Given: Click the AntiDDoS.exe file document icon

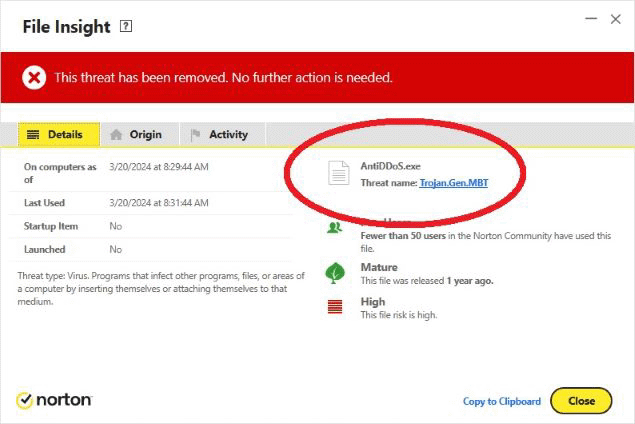Looking at the screenshot, I should (338, 173).
